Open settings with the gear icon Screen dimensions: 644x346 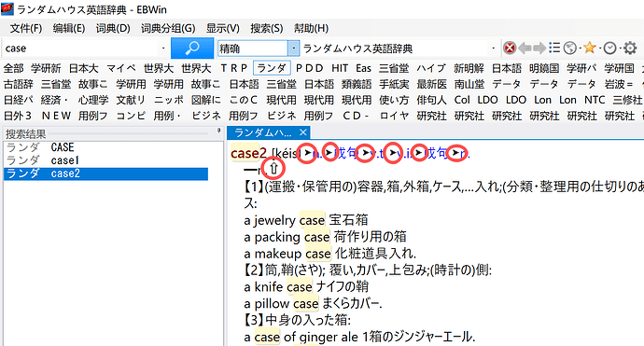click(630, 48)
